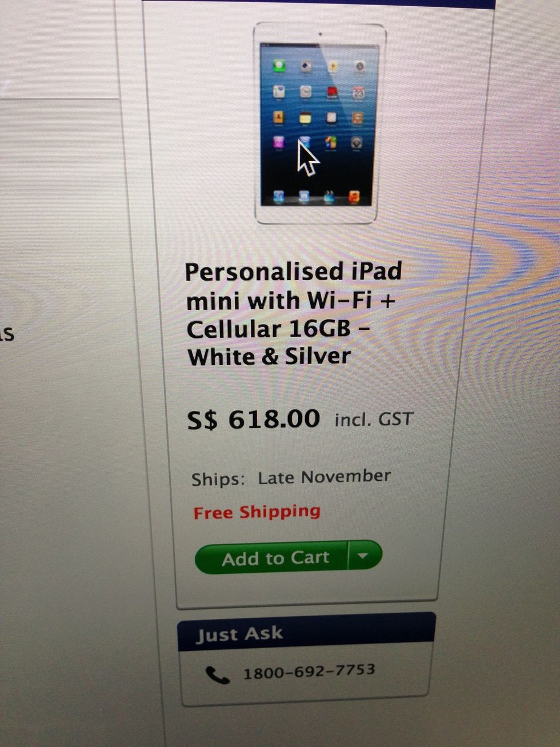Click the yellow Notes icon on iPad screen
This screenshot has height=747, width=560.
click(305, 118)
